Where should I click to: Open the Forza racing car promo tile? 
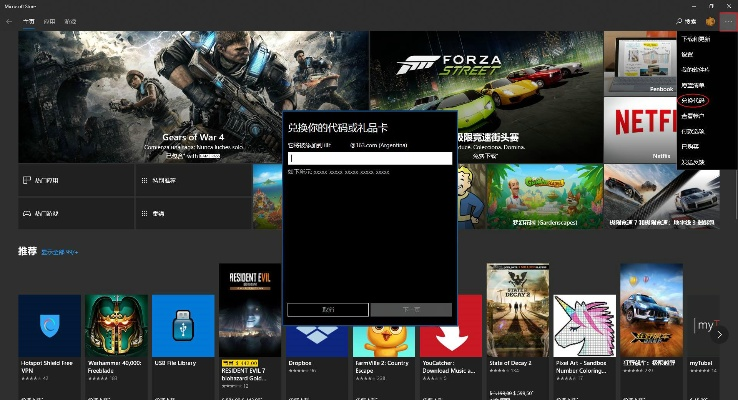662,197
